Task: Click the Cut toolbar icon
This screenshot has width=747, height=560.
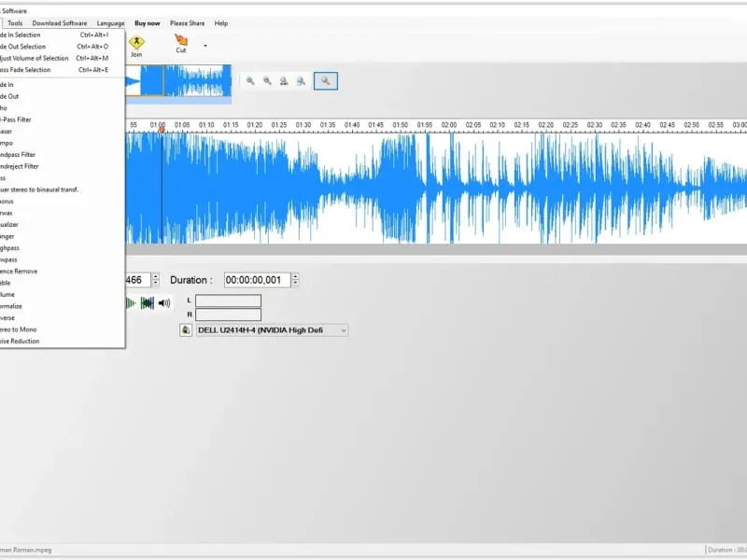Action: [x=181, y=43]
